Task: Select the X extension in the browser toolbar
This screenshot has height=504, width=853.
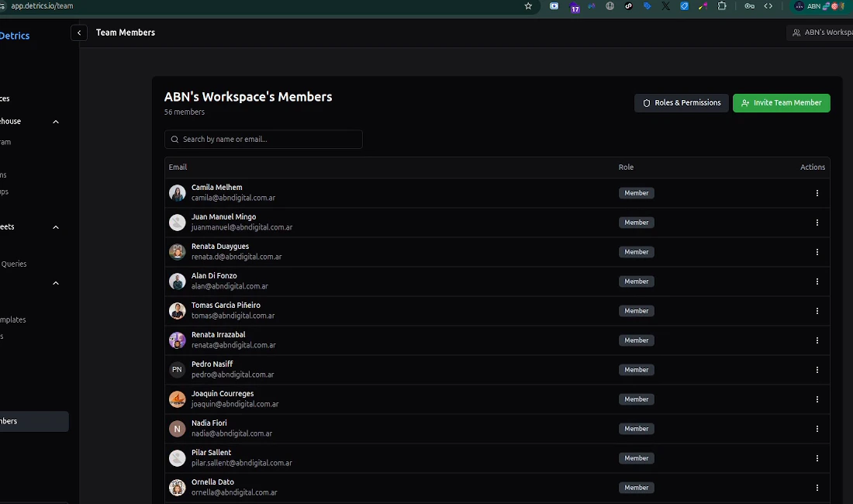Action: click(665, 6)
